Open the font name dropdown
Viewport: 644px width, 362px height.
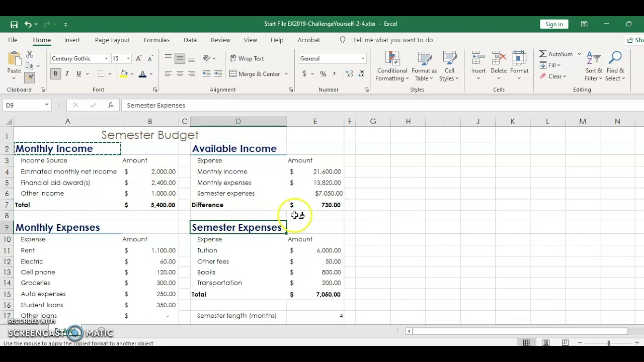click(x=106, y=58)
